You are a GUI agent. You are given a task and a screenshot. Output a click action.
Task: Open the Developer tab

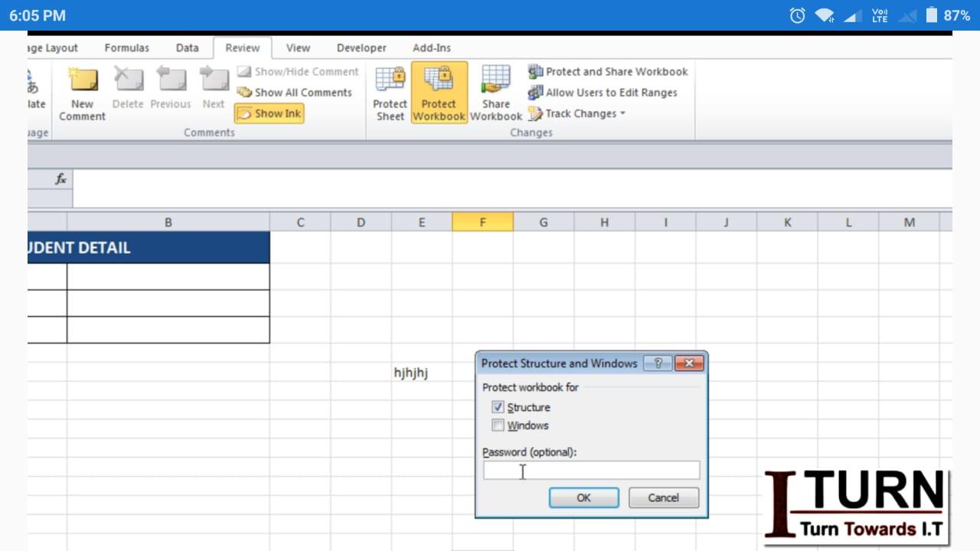click(361, 47)
